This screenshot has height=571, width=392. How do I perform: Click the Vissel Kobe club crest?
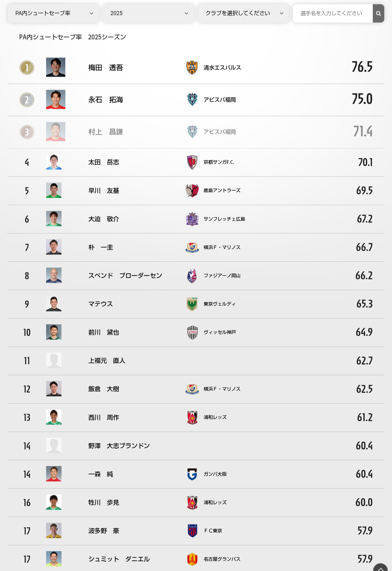click(192, 332)
